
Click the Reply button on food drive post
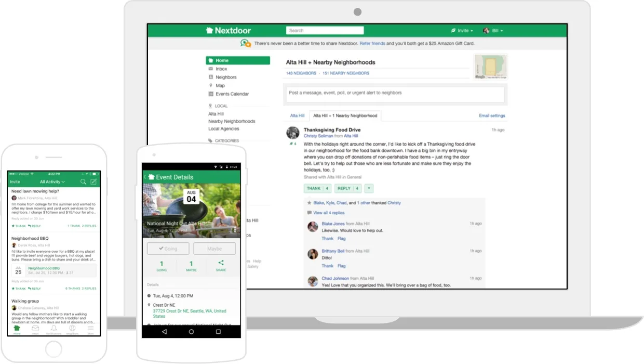[x=347, y=188]
